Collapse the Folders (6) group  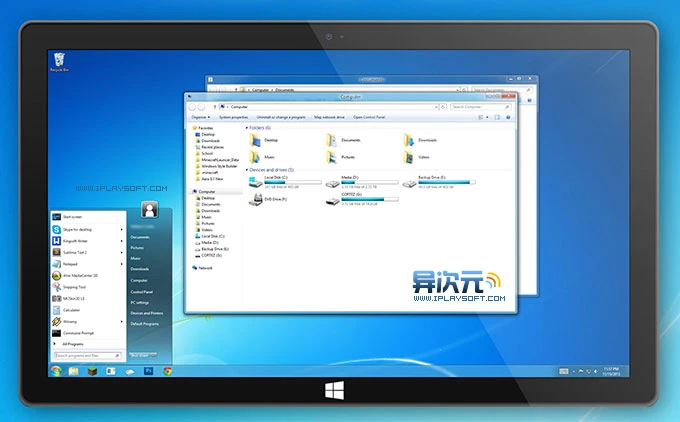pyautogui.click(x=247, y=128)
